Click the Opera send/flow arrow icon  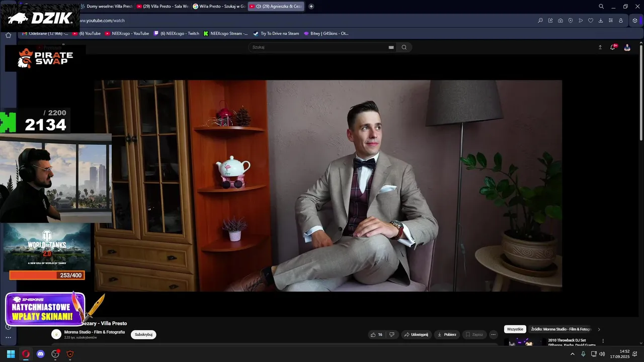pos(581,21)
